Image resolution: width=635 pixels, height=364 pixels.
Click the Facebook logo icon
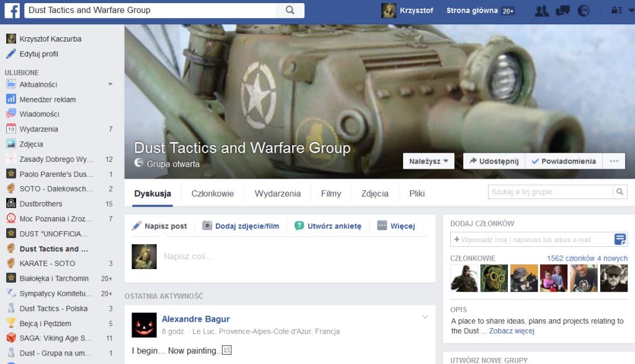click(12, 10)
